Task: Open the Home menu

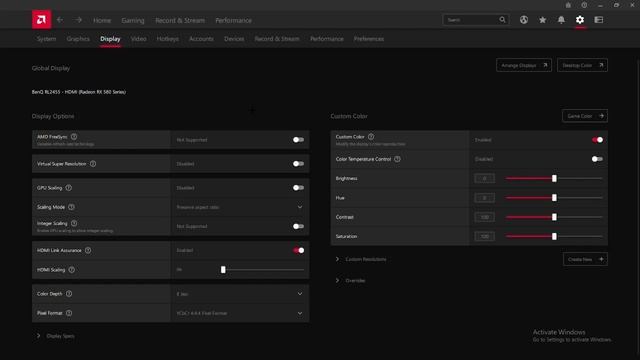Action: click(102, 20)
